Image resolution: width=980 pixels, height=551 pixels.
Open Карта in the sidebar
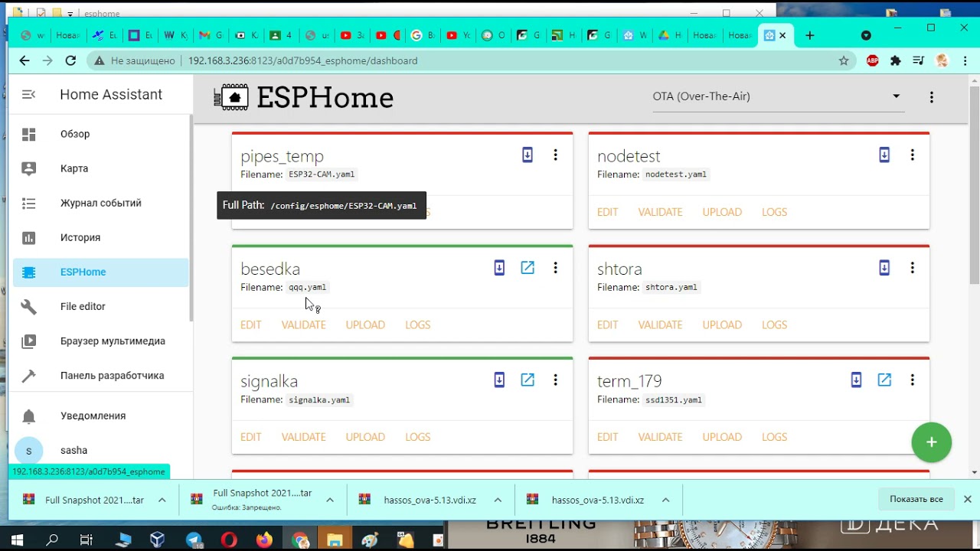tap(100, 168)
